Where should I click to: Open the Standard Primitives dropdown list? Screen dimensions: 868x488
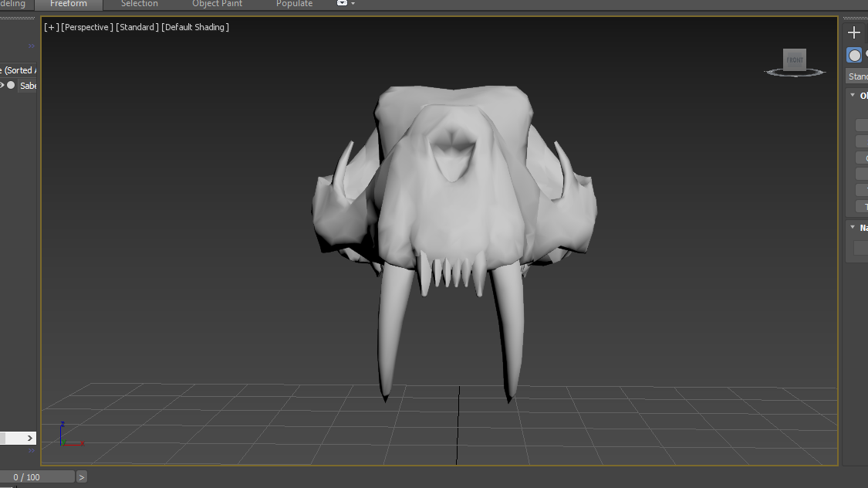[x=857, y=76]
